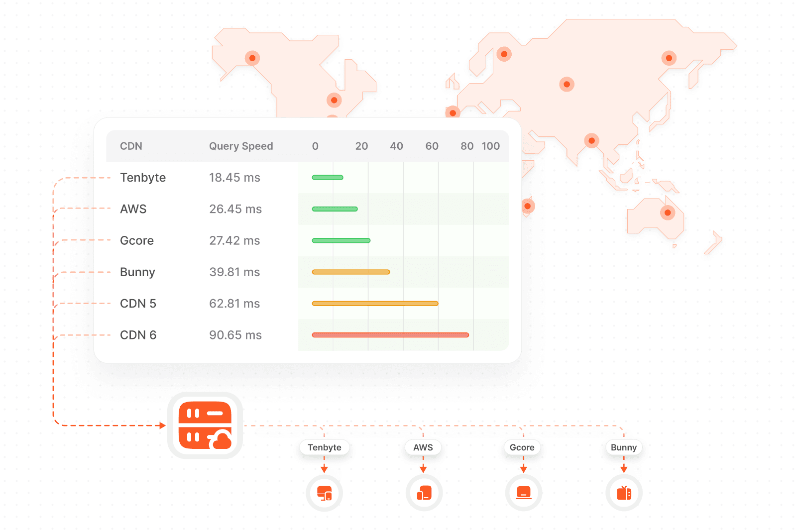This screenshot has width=798, height=532.
Task: Click the green AWS speed bar
Action: tap(335, 209)
